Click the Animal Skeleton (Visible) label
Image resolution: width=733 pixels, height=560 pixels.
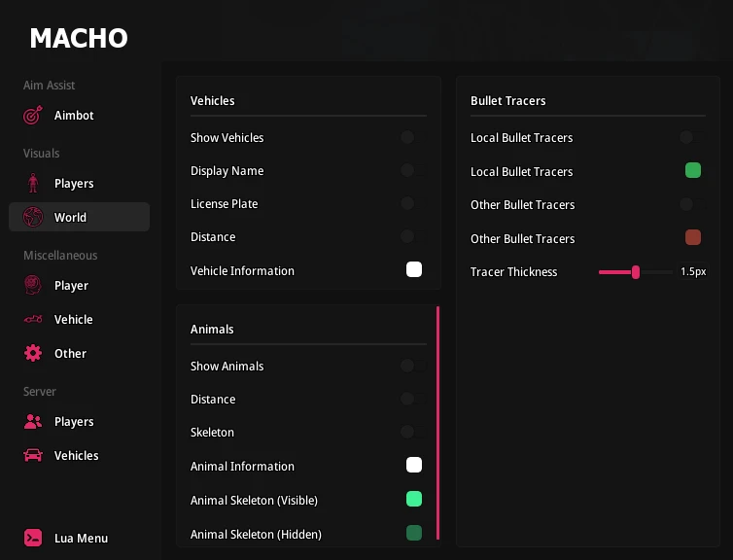point(254,500)
